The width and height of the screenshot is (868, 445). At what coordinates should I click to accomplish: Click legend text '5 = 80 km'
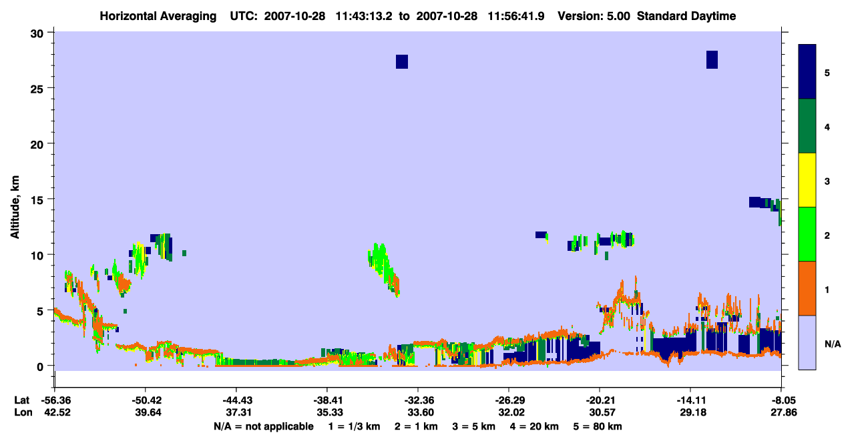[x=598, y=426]
